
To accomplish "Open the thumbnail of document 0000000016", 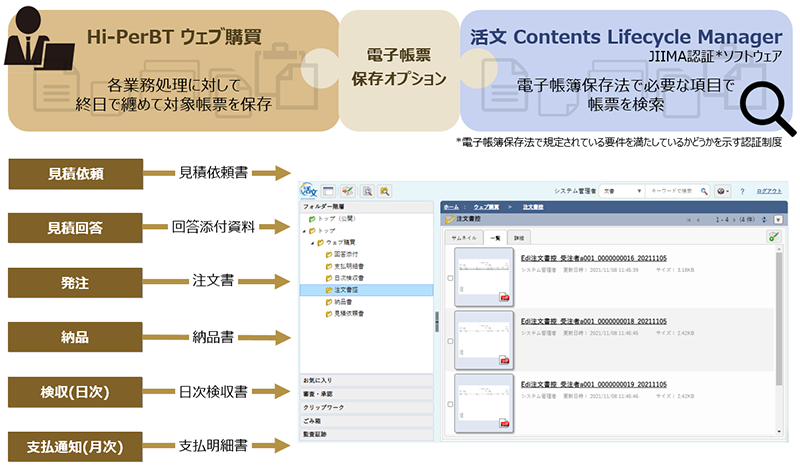I will [484, 277].
